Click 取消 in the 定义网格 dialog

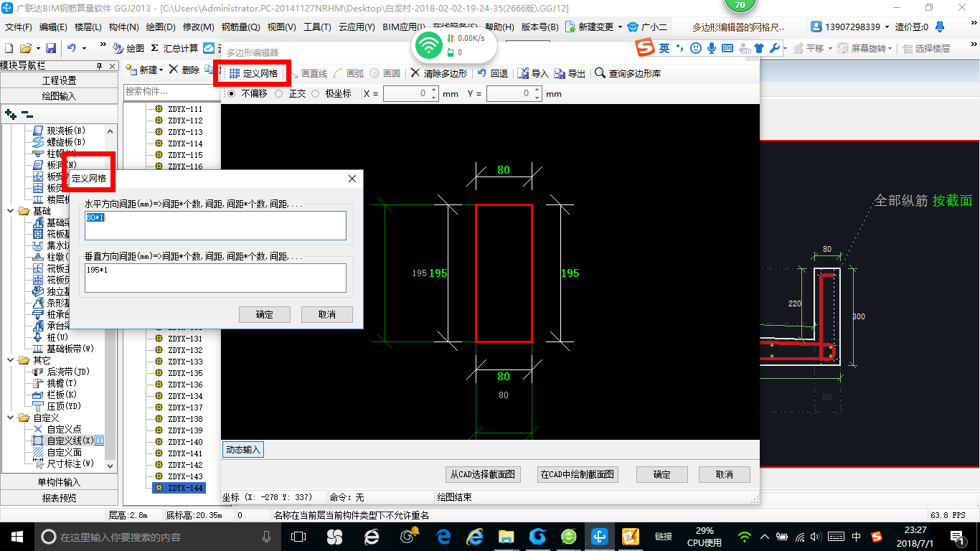pyautogui.click(x=326, y=314)
